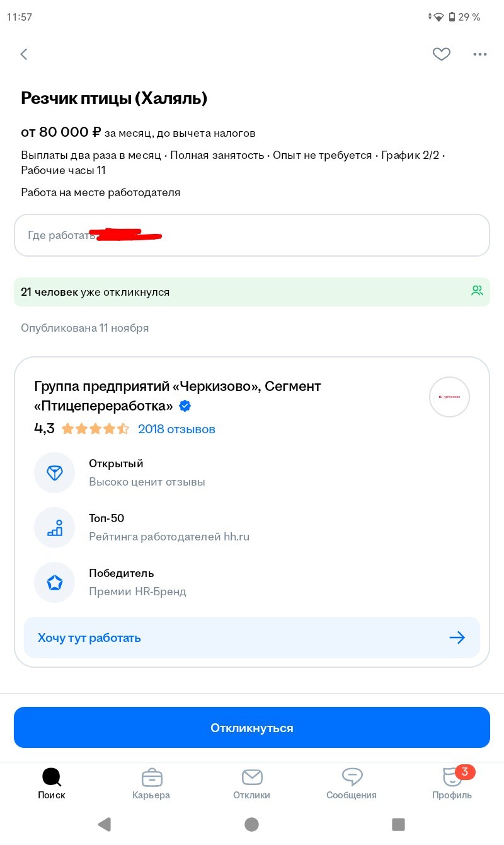Tap the «Топ-50» rating chart icon
The image size is (504, 845).
(55, 527)
